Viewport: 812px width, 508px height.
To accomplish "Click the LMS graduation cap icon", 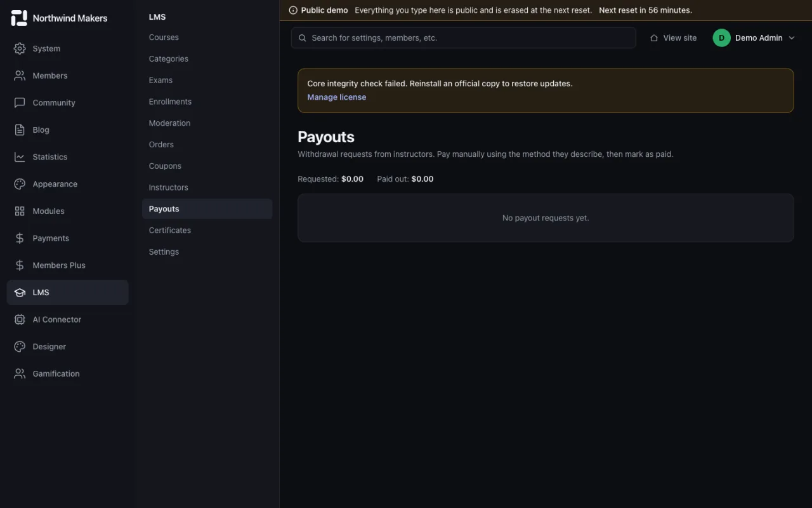I will 20,292.
